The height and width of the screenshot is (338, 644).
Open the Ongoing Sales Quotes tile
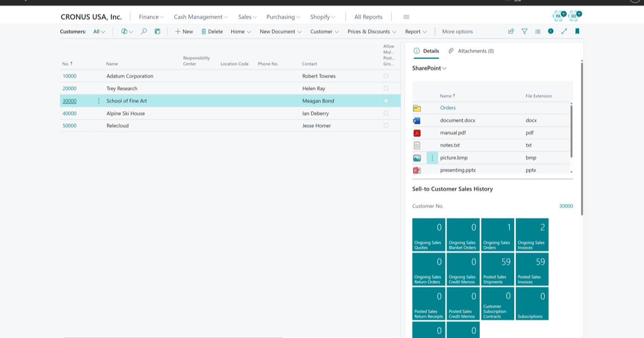[429, 234]
